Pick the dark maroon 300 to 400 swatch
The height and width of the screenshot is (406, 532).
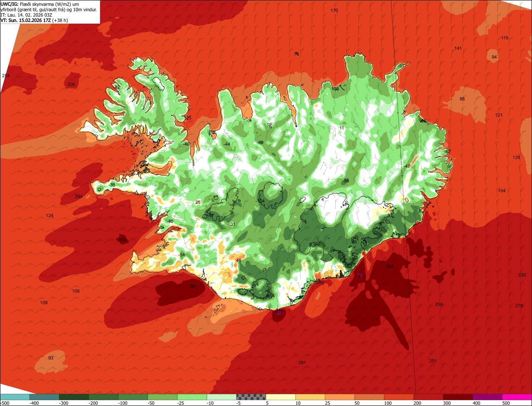pos(458,397)
